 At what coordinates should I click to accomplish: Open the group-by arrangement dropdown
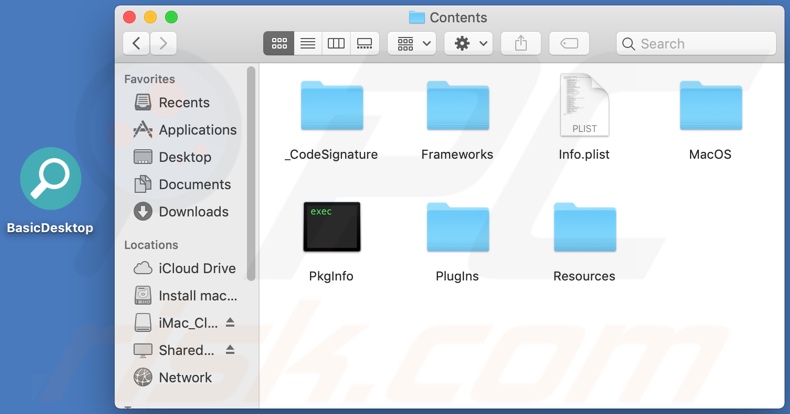point(414,44)
